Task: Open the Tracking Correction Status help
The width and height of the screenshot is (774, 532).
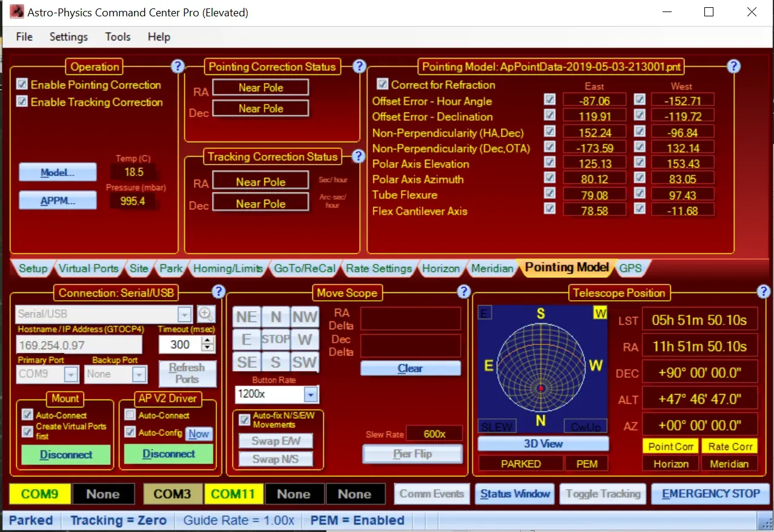Action: coord(358,157)
